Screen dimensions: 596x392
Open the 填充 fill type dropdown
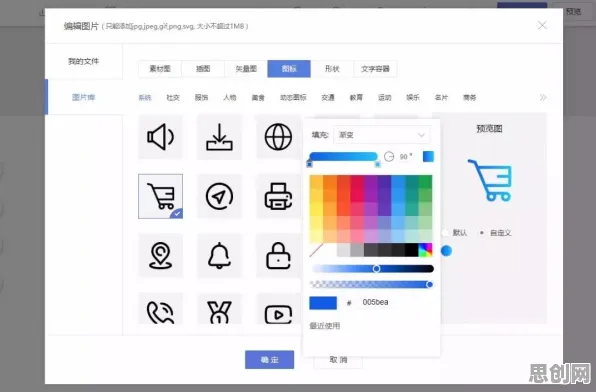pos(382,135)
